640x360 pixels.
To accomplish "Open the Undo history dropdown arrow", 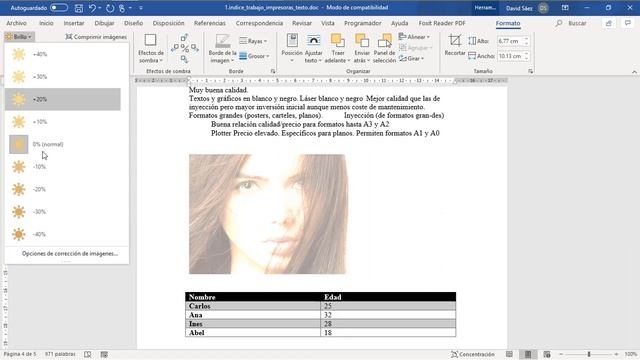I will tap(100, 8).
